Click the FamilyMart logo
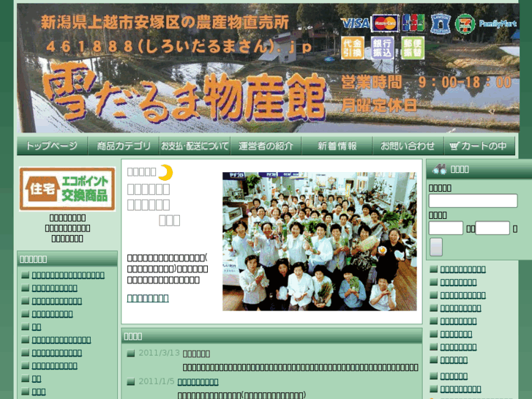 coord(498,23)
